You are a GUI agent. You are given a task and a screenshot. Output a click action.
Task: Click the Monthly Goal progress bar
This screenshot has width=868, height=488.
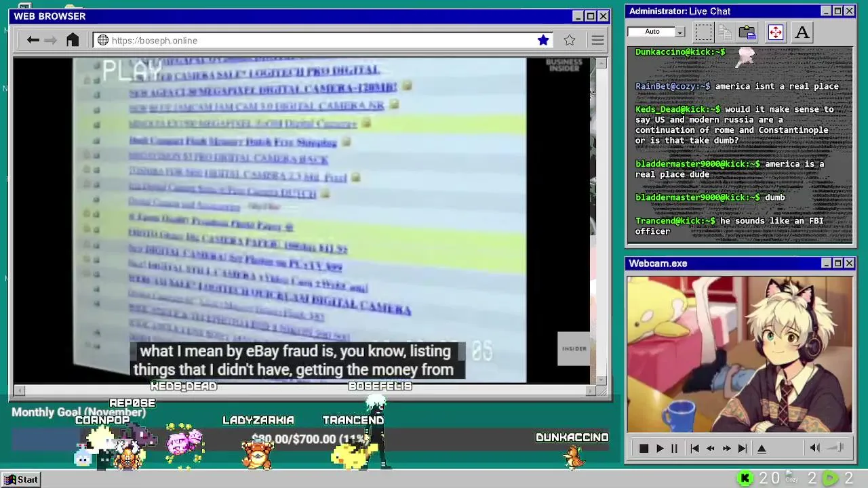tap(310, 439)
